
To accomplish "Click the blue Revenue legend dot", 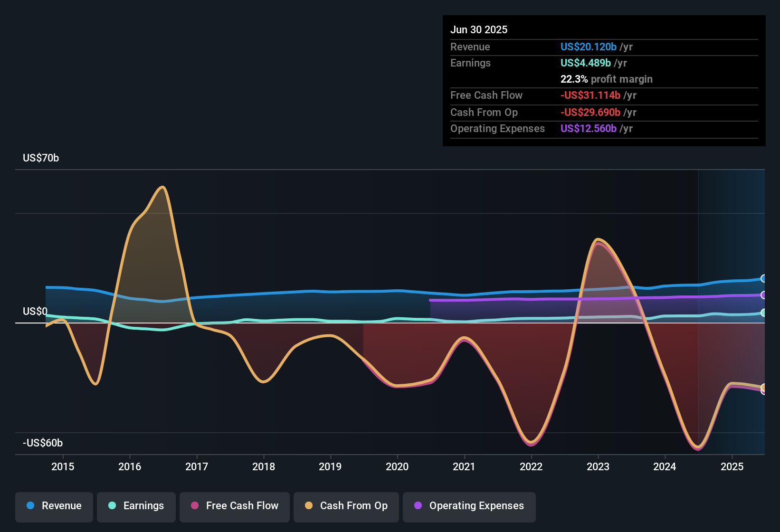I will click(30, 505).
